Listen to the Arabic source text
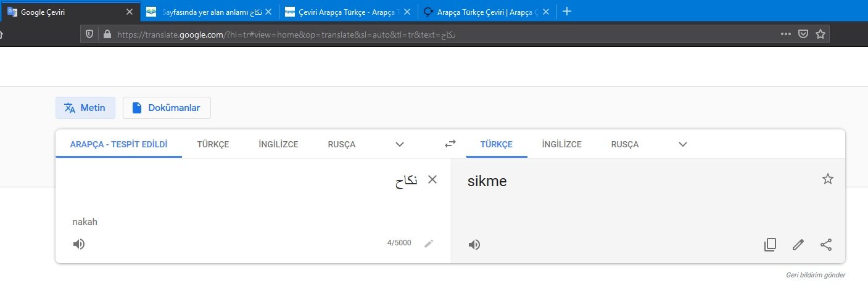Screen dimensions: 868x286 coord(79,244)
